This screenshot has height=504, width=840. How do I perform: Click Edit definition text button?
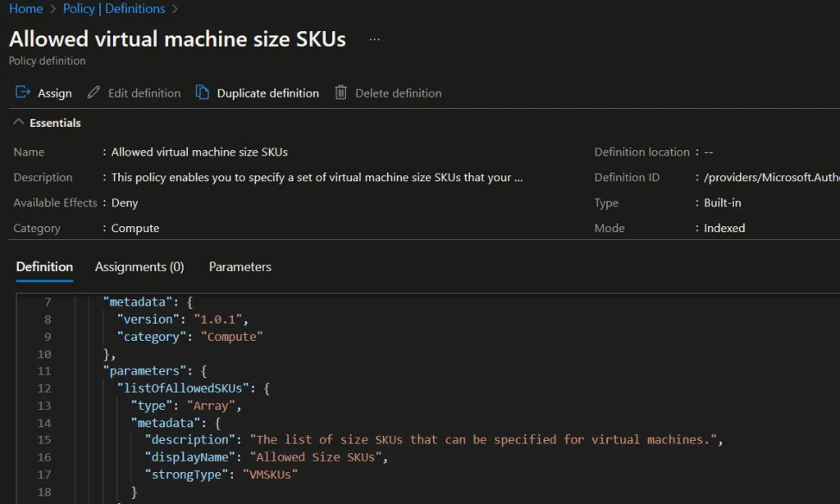144,93
